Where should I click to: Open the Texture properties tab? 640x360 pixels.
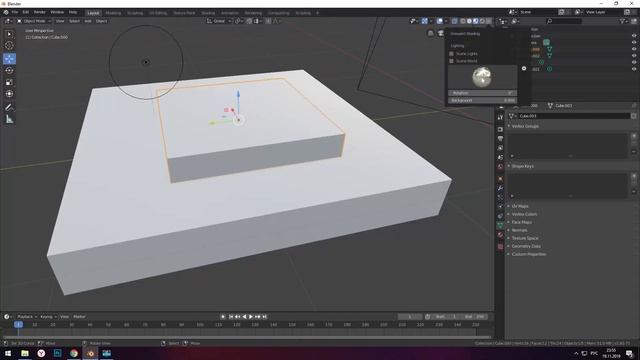tap(500, 247)
